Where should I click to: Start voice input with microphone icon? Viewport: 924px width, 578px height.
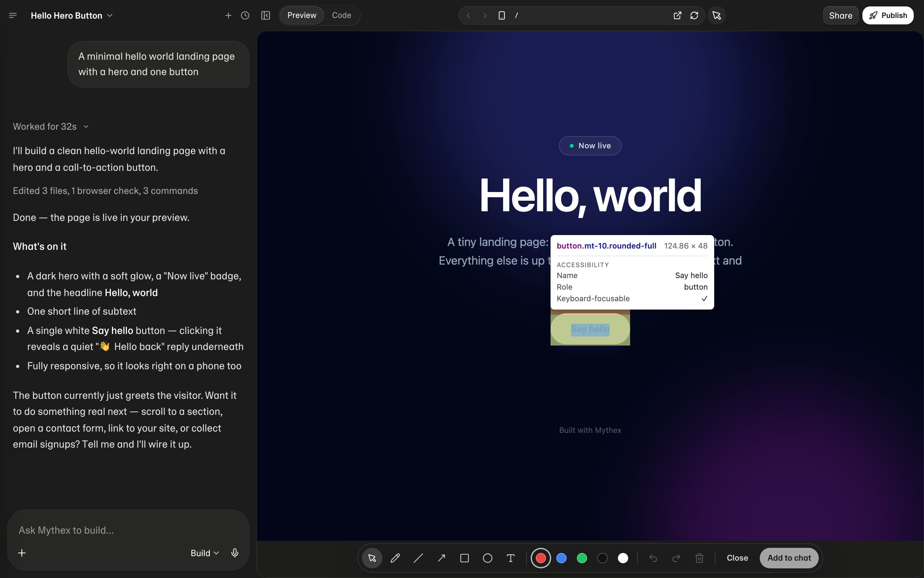(235, 553)
